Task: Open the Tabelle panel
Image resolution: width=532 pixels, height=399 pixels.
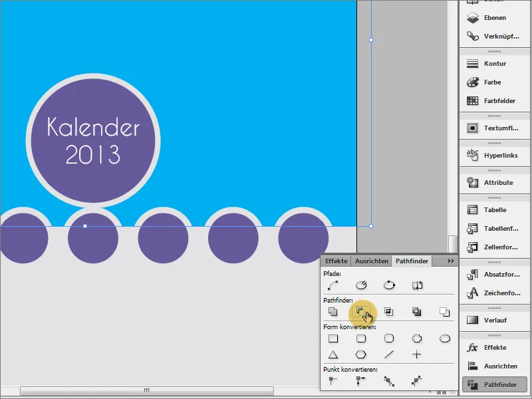Action: 494,209
